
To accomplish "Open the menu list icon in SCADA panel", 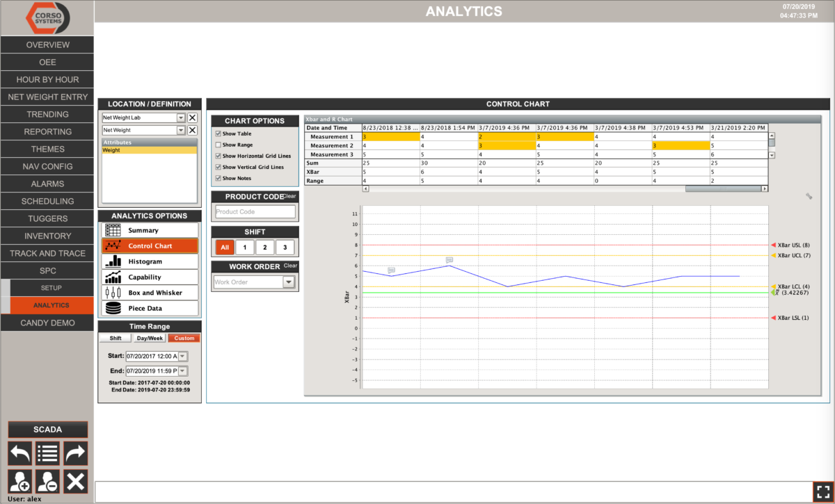I will (x=47, y=453).
